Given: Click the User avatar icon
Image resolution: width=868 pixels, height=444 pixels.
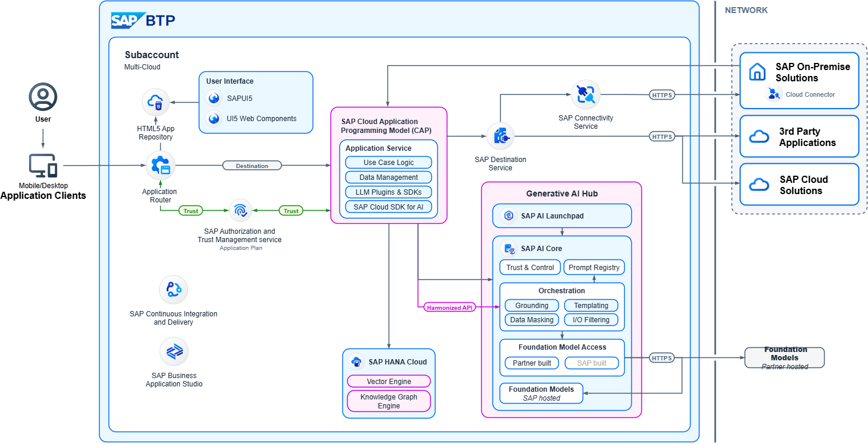Looking at the screenshot, I should pyautogui.click(x=43, y=97).
